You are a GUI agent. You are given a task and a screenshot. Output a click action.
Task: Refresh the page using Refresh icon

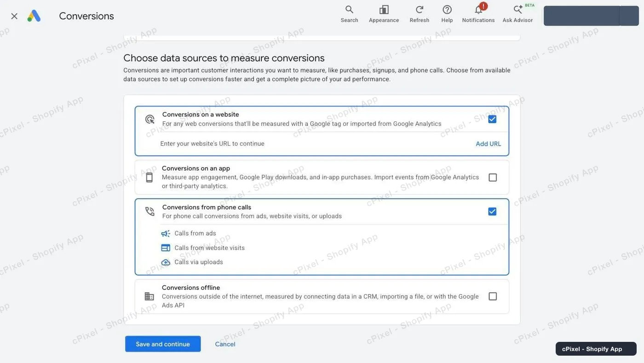pos(420,14)
